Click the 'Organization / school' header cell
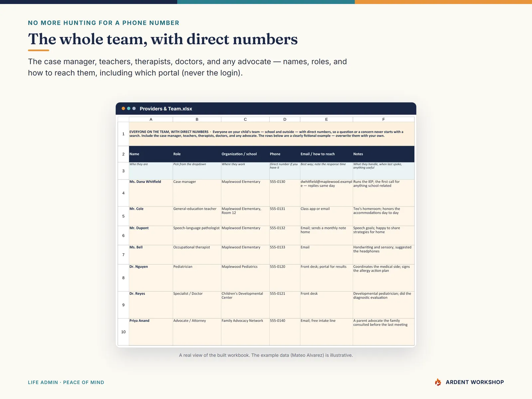 [x=245, y=154]
